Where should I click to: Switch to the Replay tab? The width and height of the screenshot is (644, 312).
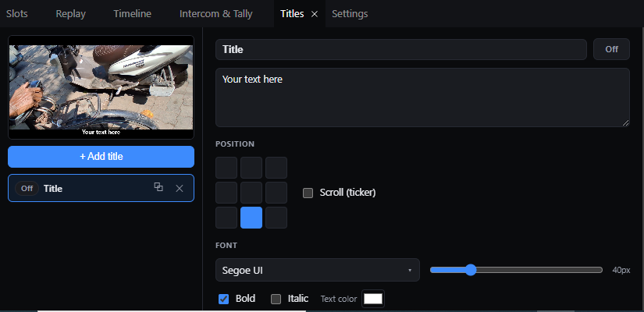tap(70, 13)
